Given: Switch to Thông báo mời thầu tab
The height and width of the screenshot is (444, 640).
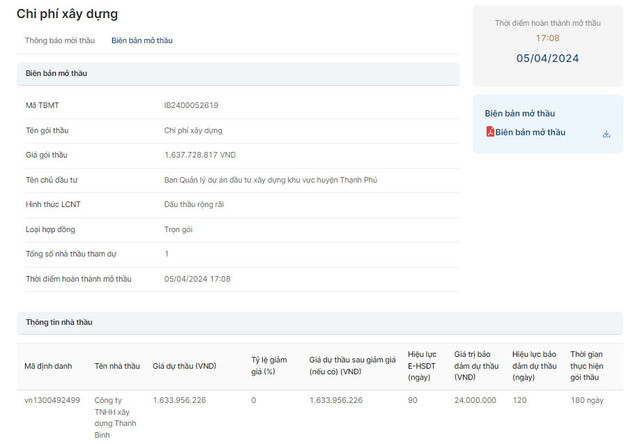Looking at the screenshot, I should tap(60, 41).
